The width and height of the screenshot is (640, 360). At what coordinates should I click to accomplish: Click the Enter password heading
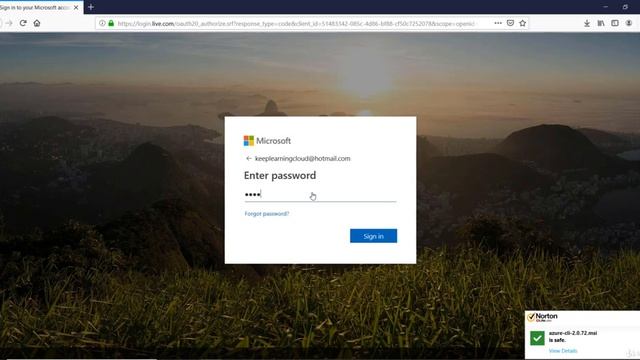(x=280, y=176)
